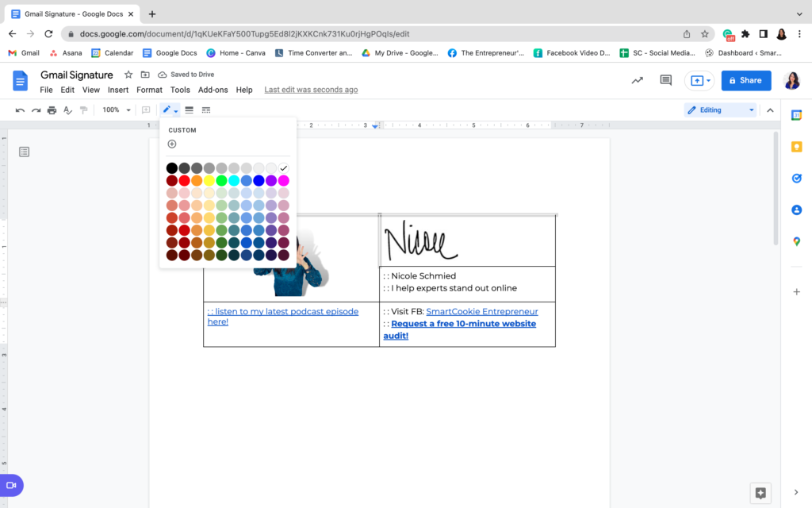Open Contacts side panel icon

796,210
